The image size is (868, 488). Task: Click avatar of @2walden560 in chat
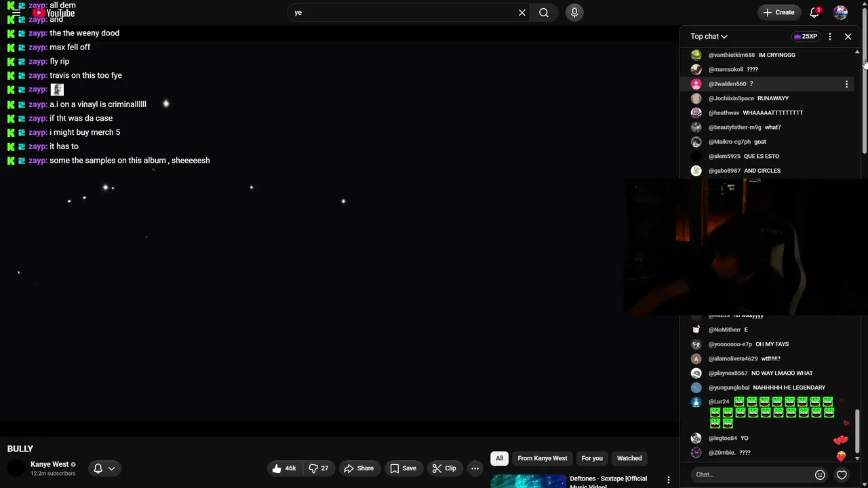tap(696, 84)
